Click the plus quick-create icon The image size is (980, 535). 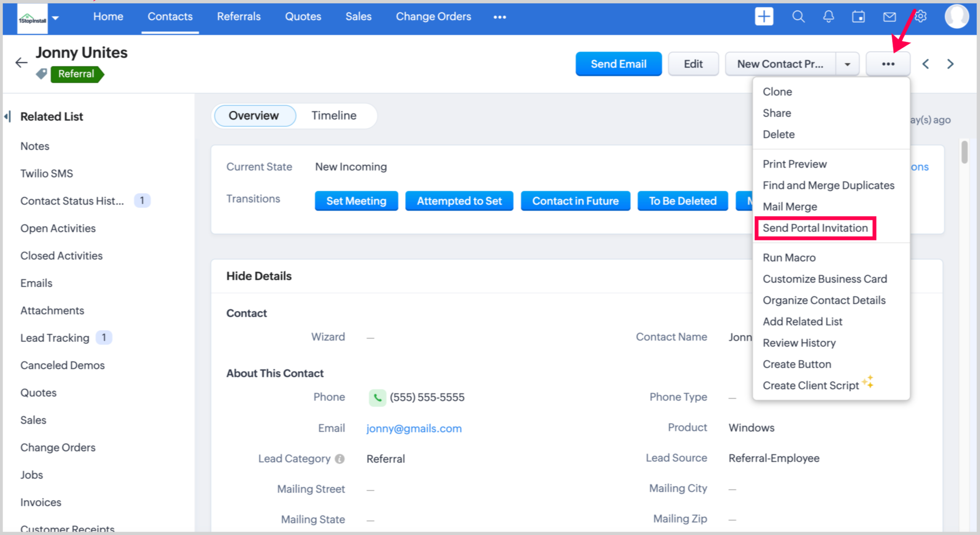click(x=764, y=17)
